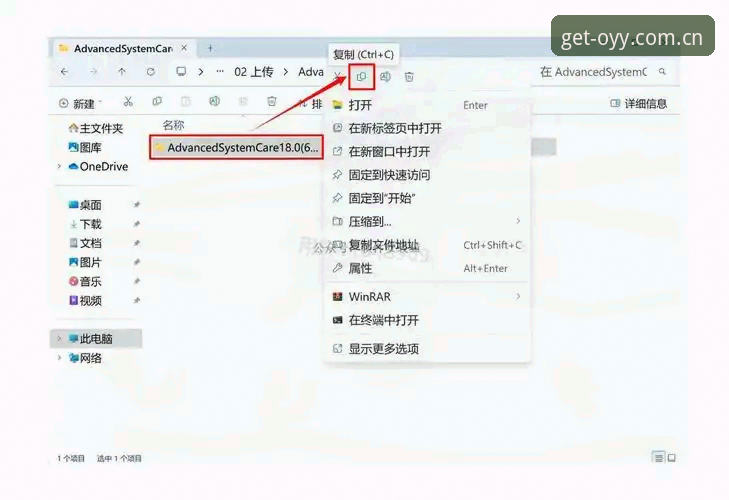
Task: Click the chevron after 02 上传
Action: pos(286,72)
